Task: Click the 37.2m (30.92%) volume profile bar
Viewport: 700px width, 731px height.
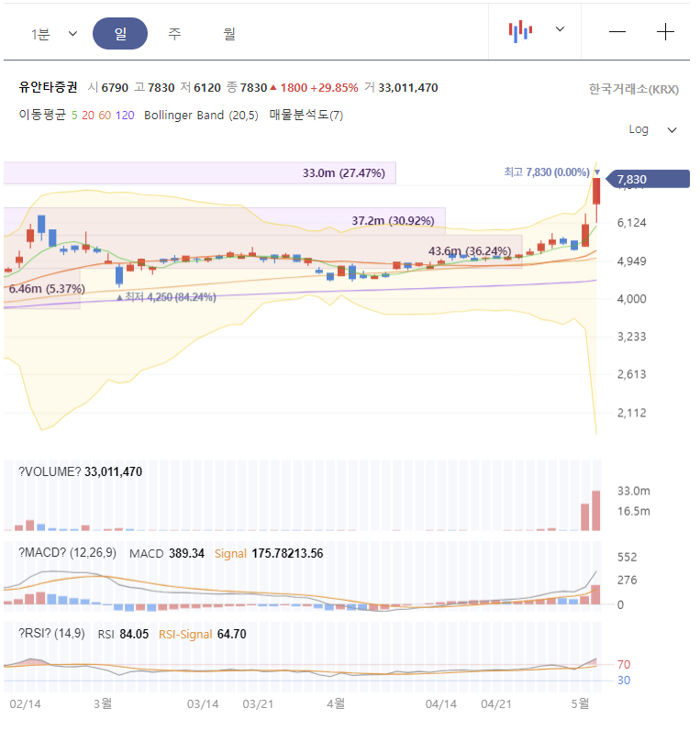Action: [225, 220]
